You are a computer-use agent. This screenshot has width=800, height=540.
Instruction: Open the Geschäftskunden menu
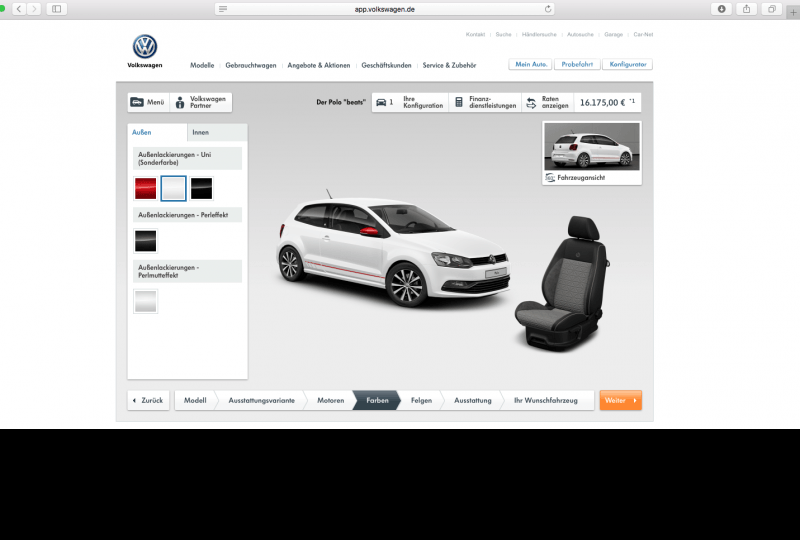[x=386, y=65]
